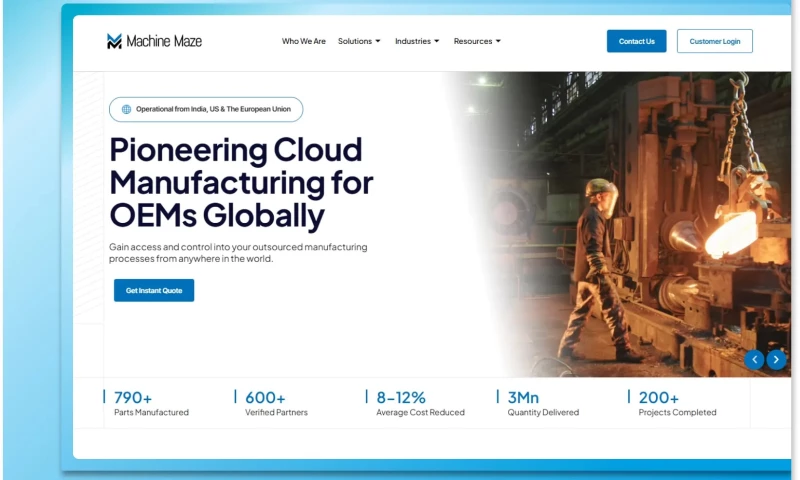Open the Industries dropdown
The height and width of the screenshot is (480, 800).
pos(417,41)
